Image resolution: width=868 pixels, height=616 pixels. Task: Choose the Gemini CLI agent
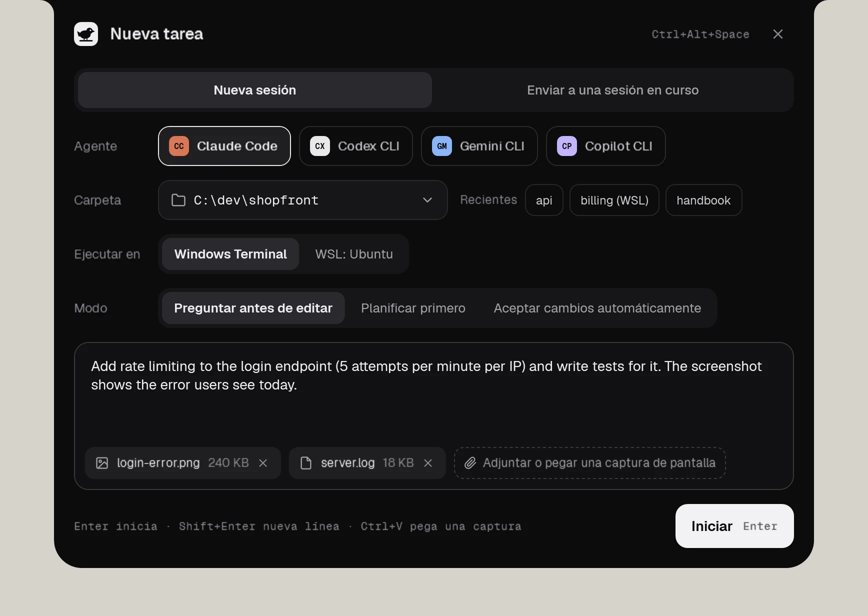479,146
